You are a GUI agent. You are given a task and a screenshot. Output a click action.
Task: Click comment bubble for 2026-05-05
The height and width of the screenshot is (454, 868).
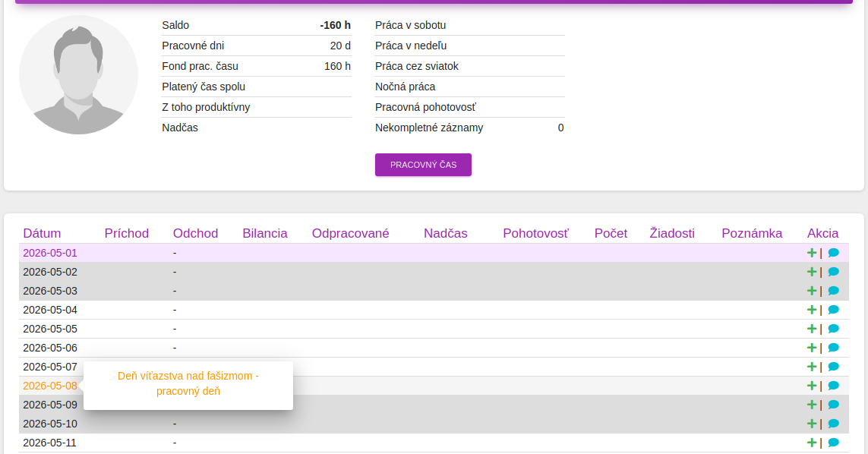833,329
